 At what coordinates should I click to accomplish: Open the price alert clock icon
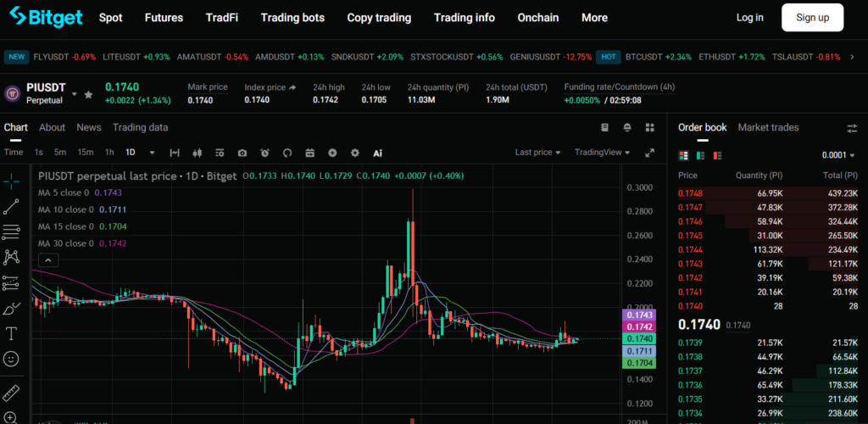click(264, 153)
